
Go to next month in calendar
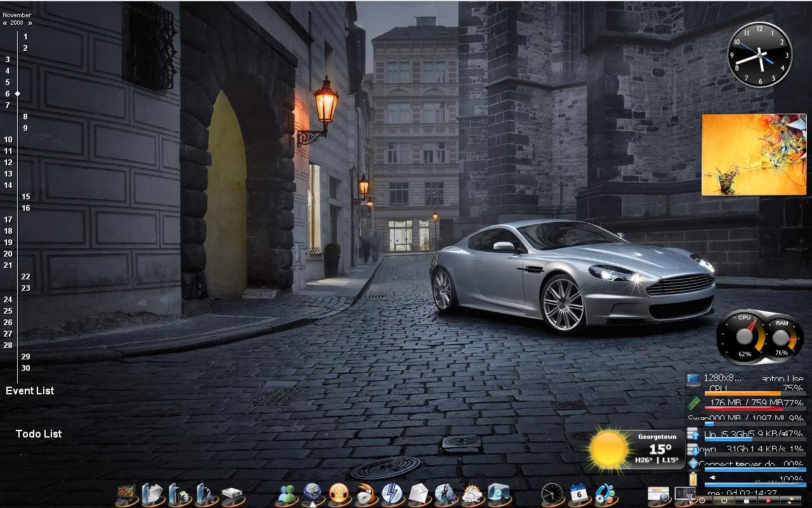click(x=30, y=23)
